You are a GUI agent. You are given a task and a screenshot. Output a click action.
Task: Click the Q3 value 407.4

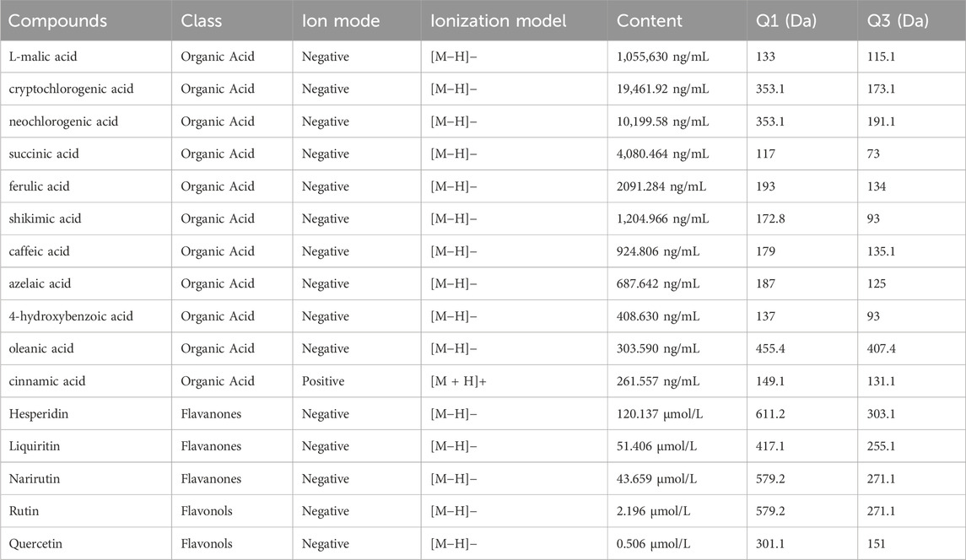(x=882, y=348)
